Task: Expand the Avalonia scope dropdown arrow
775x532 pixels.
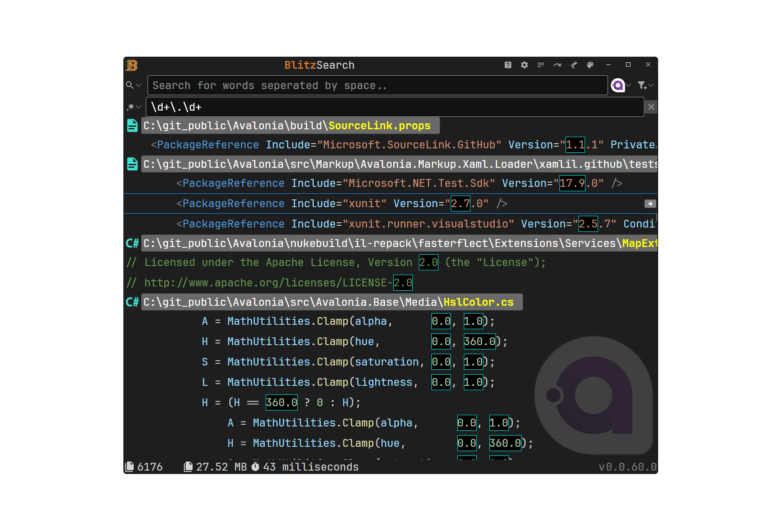Action: click(x=629, y=85)
